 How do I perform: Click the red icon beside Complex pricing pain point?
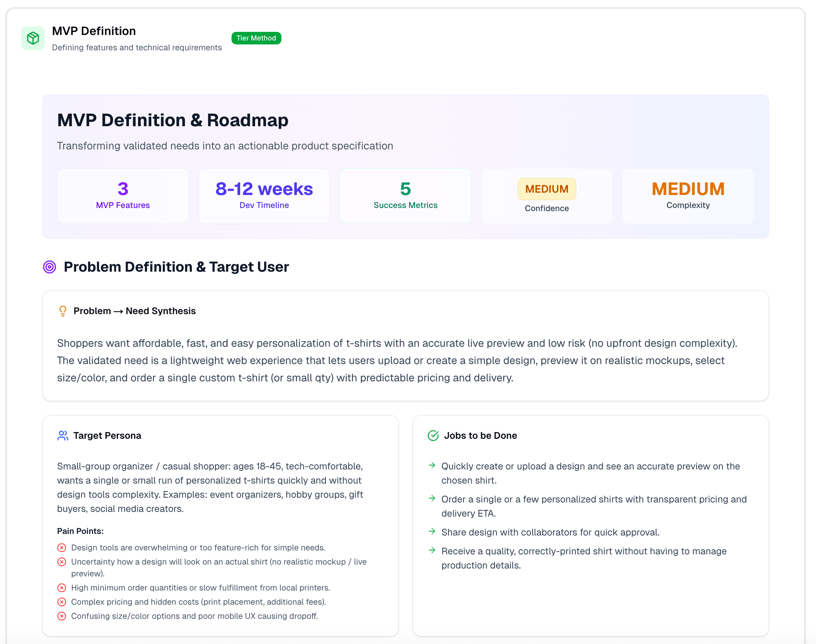point(62,602)
